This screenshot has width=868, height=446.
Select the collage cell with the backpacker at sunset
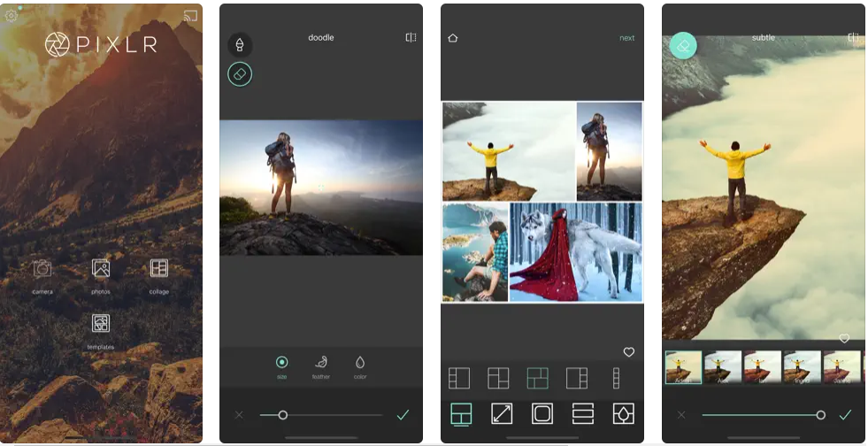[610, 151]
